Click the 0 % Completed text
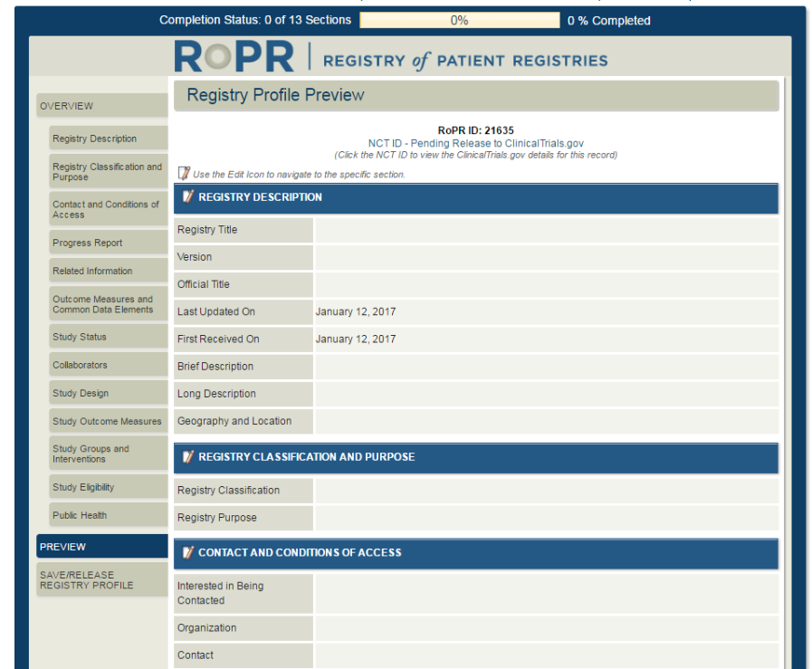812x669 pixels. (x=609, y=21)
